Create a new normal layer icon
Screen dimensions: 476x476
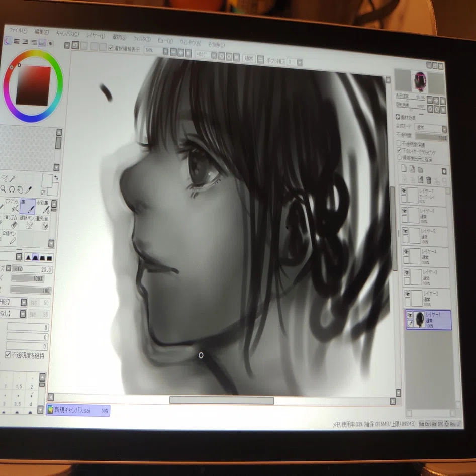[x=404, y=168]
